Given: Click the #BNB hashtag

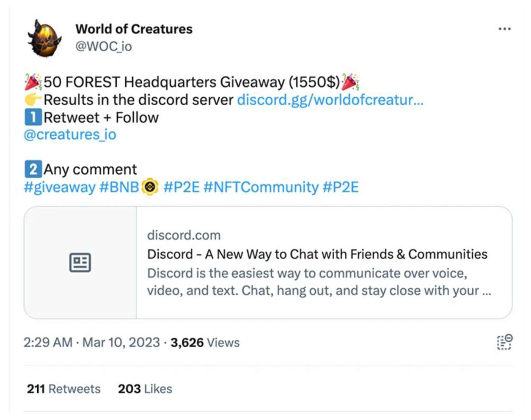Looking at the screenshot, I should coord(119,187).
